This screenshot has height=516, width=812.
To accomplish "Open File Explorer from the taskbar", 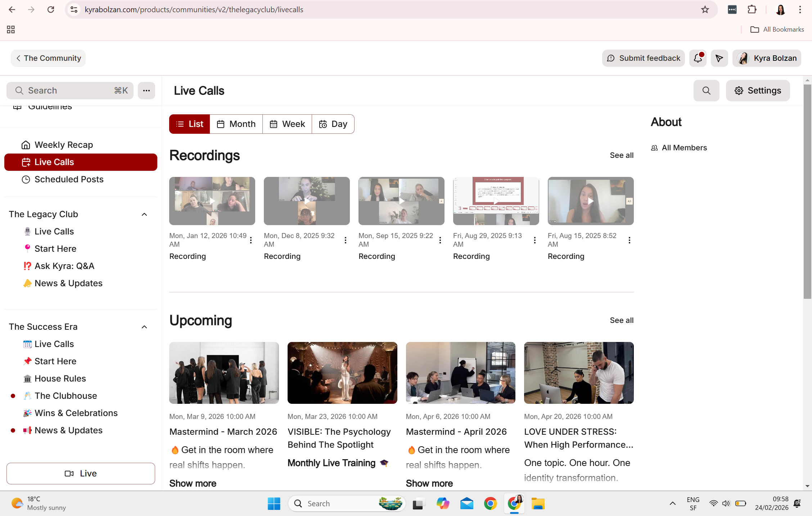I will pos(538,504).
